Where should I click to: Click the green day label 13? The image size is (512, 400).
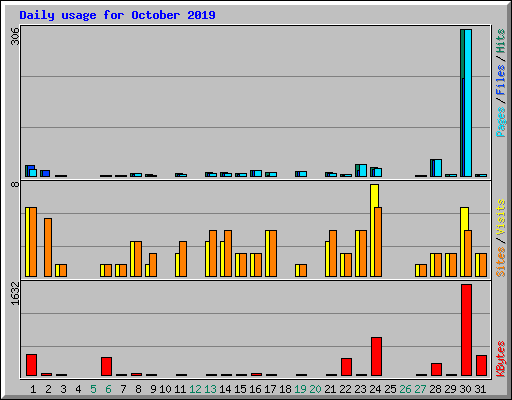pos(210,389)
